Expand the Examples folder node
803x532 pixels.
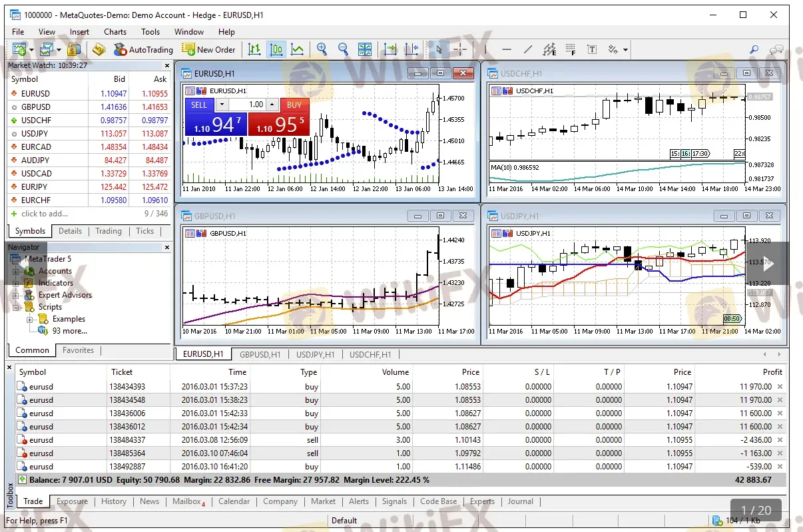tap(30, 319)
